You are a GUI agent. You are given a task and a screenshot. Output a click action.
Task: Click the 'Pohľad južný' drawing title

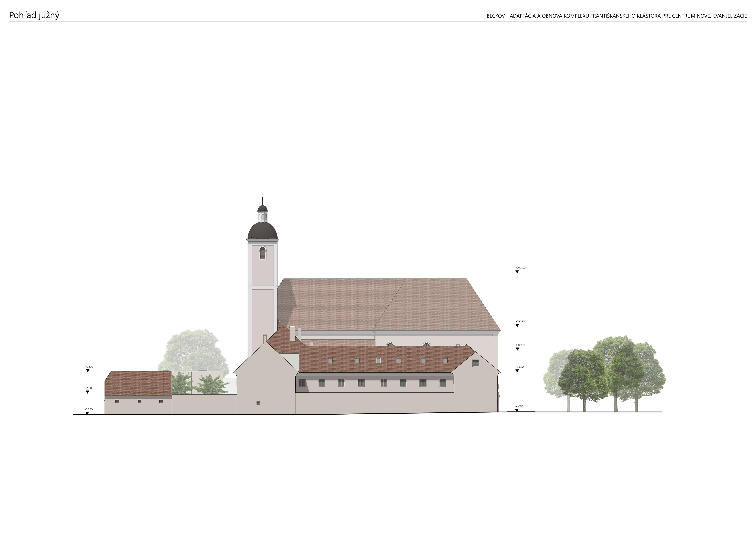click(x=34, y=15)
